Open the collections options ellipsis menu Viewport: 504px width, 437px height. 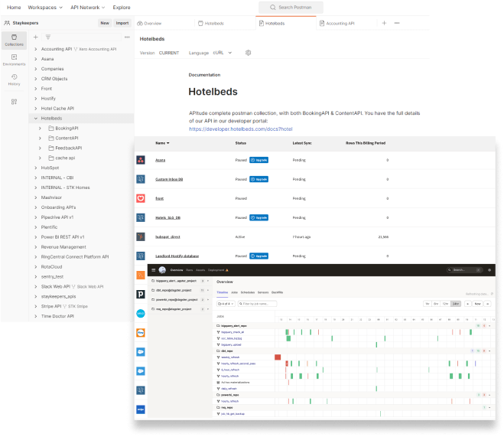(x=127, y=38)
